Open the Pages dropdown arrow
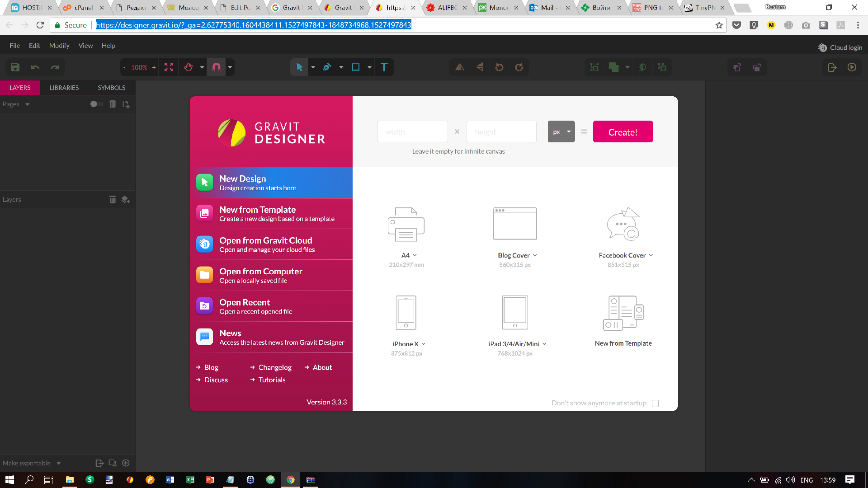Viewport: 868px width, 488px height. pyautogui.click(x=28, y=104)
